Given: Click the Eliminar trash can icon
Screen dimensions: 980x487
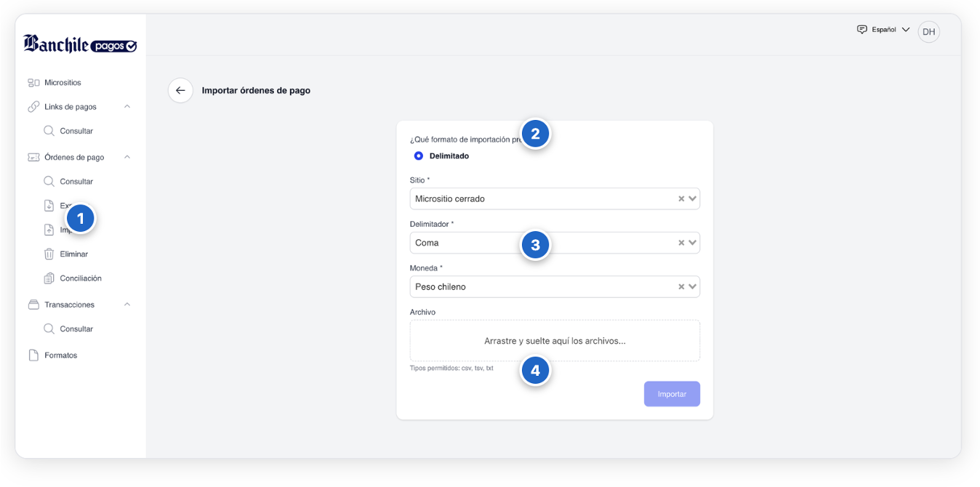Looking at the screenshot, I should tap(49, 254).
